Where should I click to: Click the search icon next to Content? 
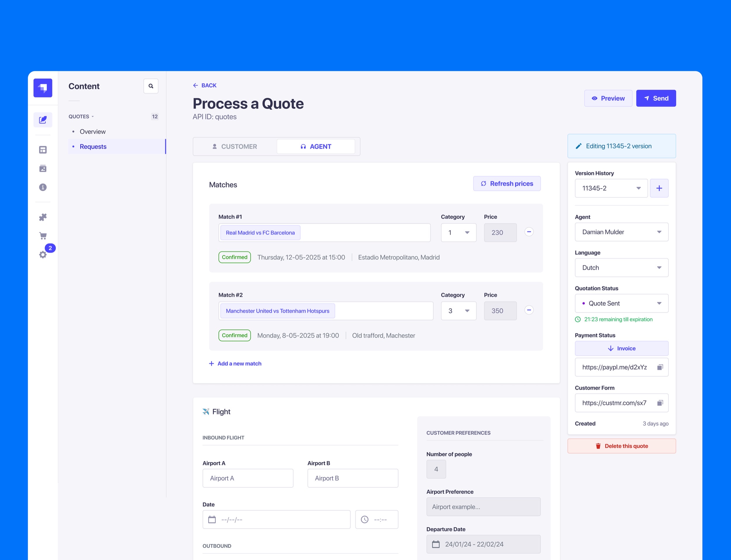(x=151, y=86)
